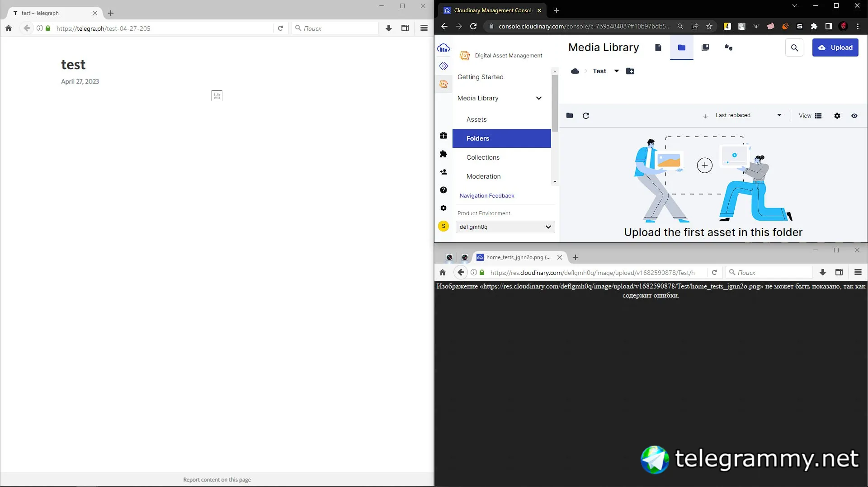Select Folders in the sidebar menu
The image size is (868, 487).
(502, 138)
